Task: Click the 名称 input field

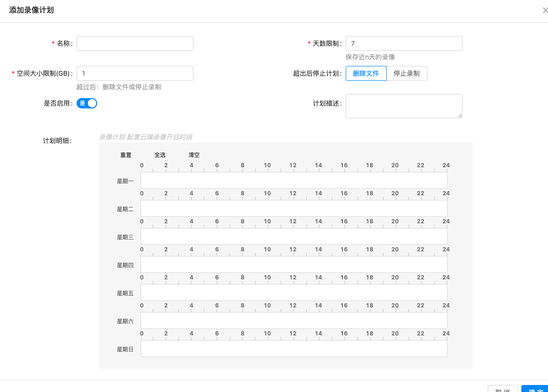Action: pos(135,43)
